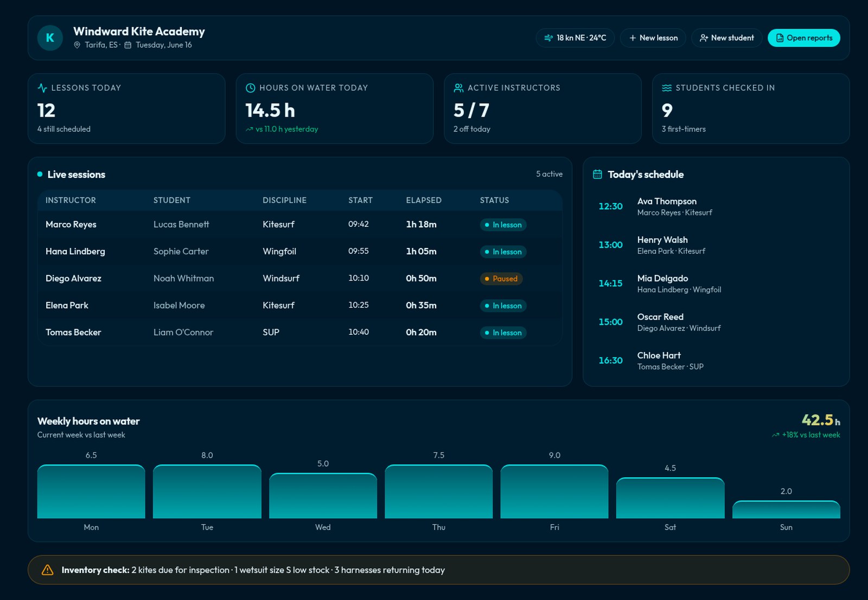This screenshot has height=600, width=868.
Task: Click the Wingfoil discipline for Hana Lindberg
Action: tap(279, 251)
